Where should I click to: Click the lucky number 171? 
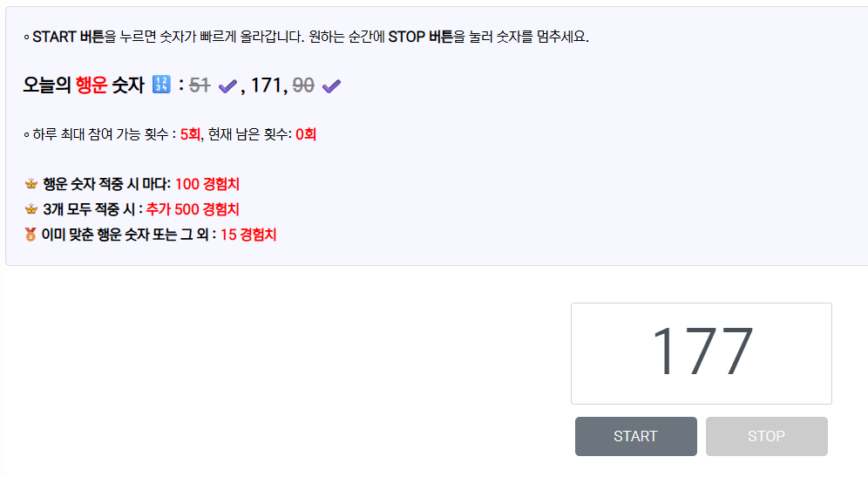click(267, 85)
